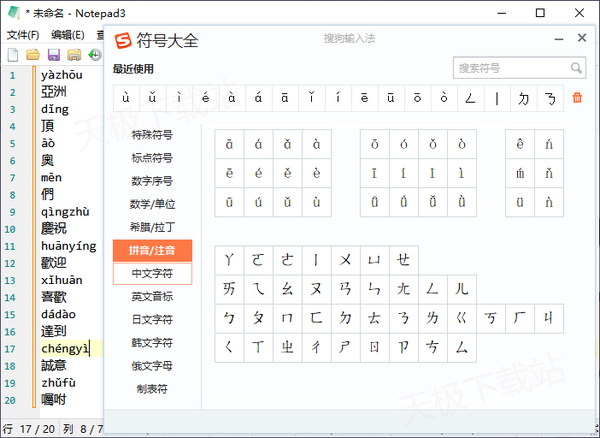
Task: Click the trash icon to clear recent symbols
Action: coord(576,98)
